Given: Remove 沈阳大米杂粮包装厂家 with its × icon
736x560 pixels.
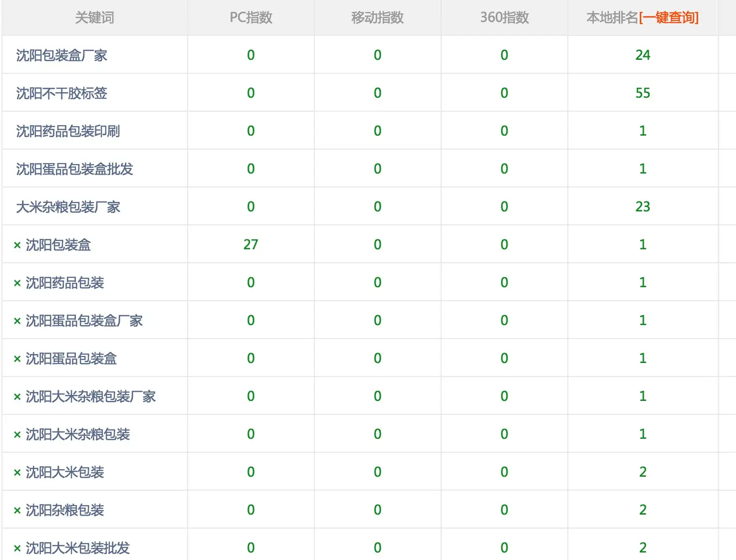Looking at the screenshot, I should [17, 397].
